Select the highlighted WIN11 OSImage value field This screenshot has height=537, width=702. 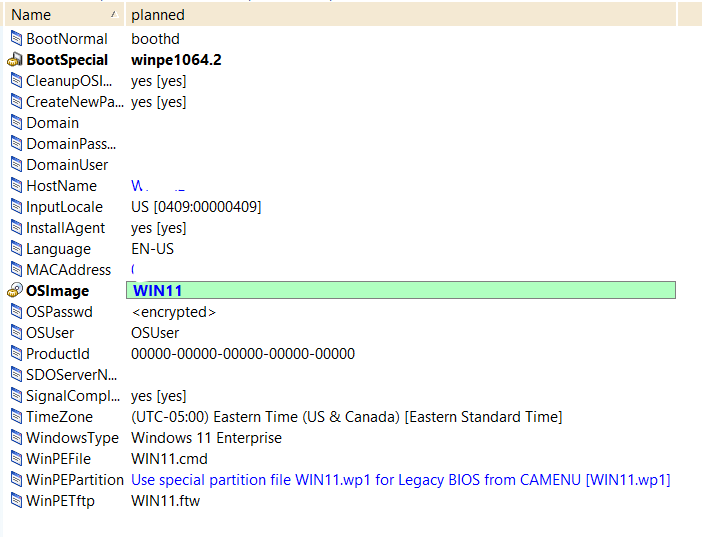[401, 290]
